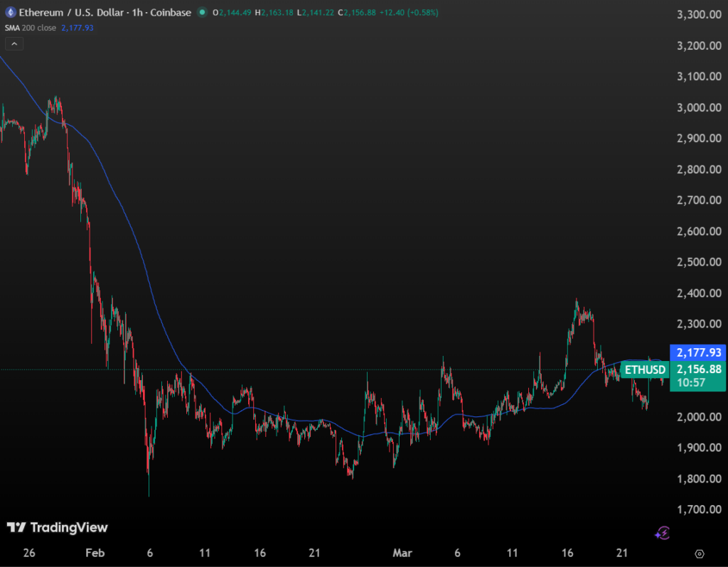Click the 26 date label on time axis
728x567 pixels.
pos(29,553)
